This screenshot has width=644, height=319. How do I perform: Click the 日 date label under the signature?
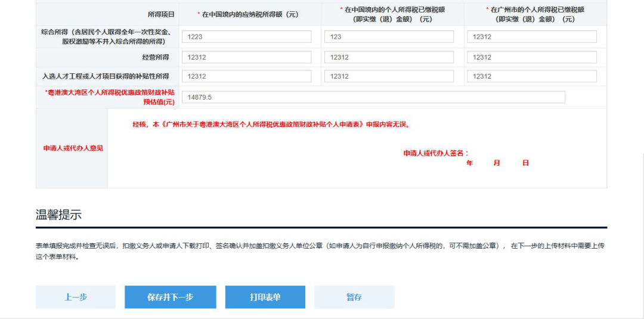525,163
